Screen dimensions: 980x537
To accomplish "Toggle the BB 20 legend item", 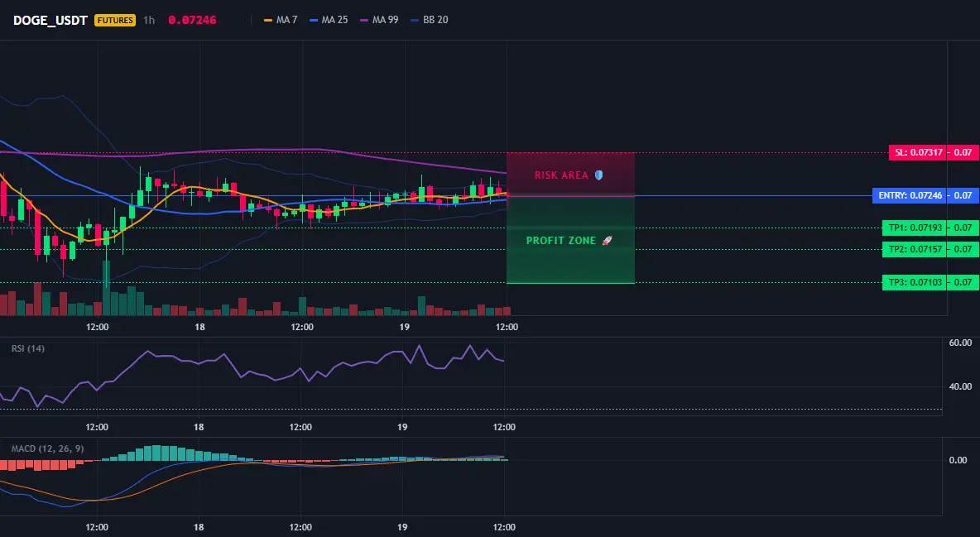I will pos(429,20).
